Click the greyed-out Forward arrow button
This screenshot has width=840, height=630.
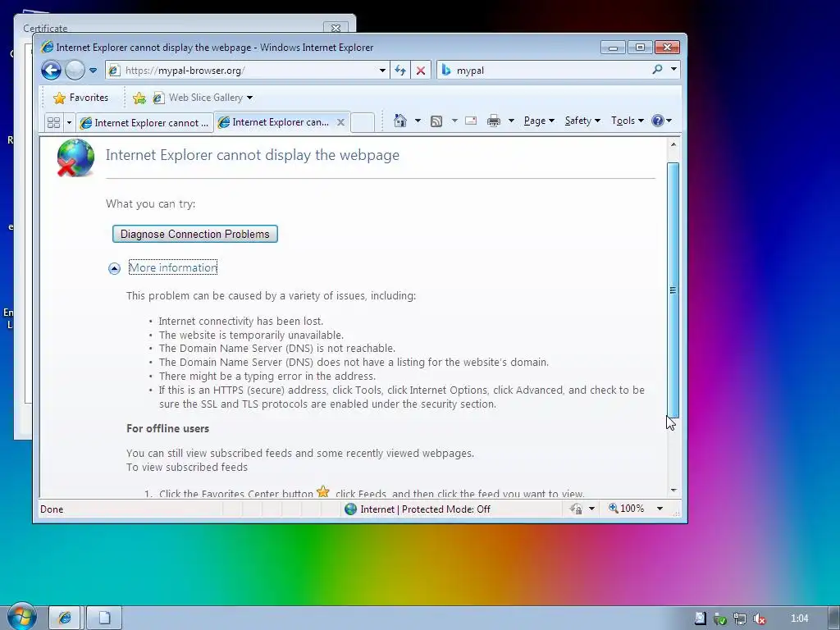pyautogui.click(x=75, y=71)
